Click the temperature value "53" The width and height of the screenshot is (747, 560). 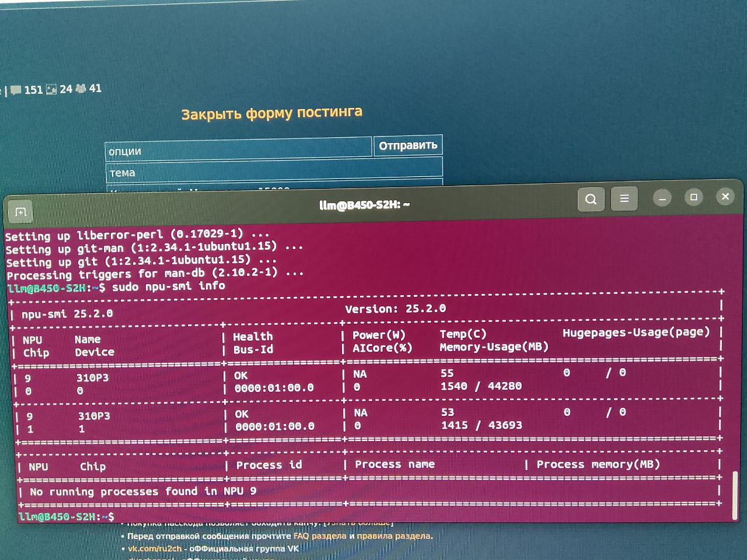pyautogui.click(x=448, y=412)
